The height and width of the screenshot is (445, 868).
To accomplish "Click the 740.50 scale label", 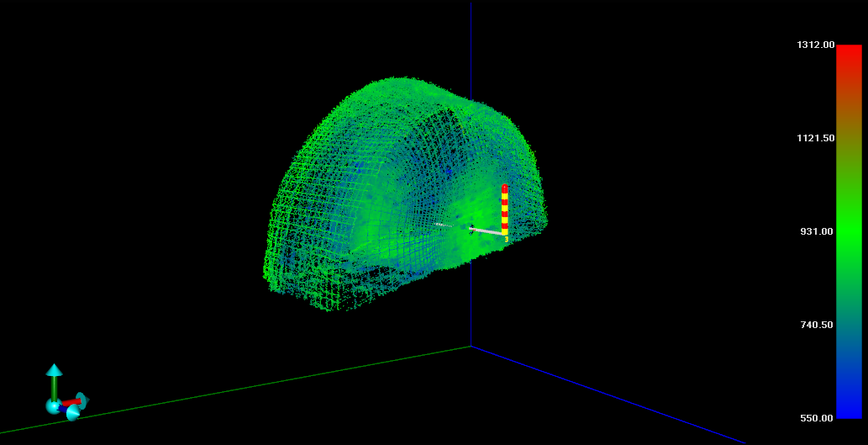I will tap(815, 325).
